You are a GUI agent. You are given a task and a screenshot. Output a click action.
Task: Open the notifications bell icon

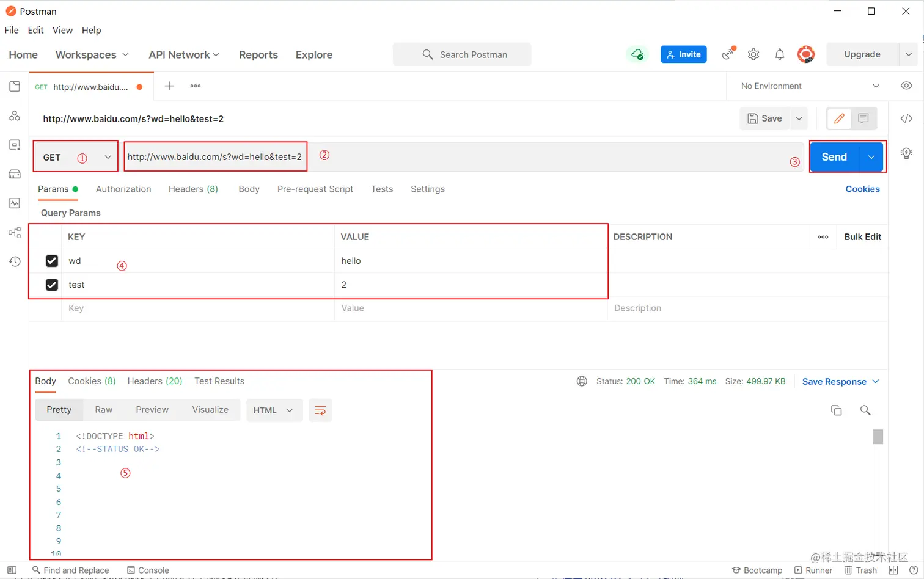coord(780,54)
